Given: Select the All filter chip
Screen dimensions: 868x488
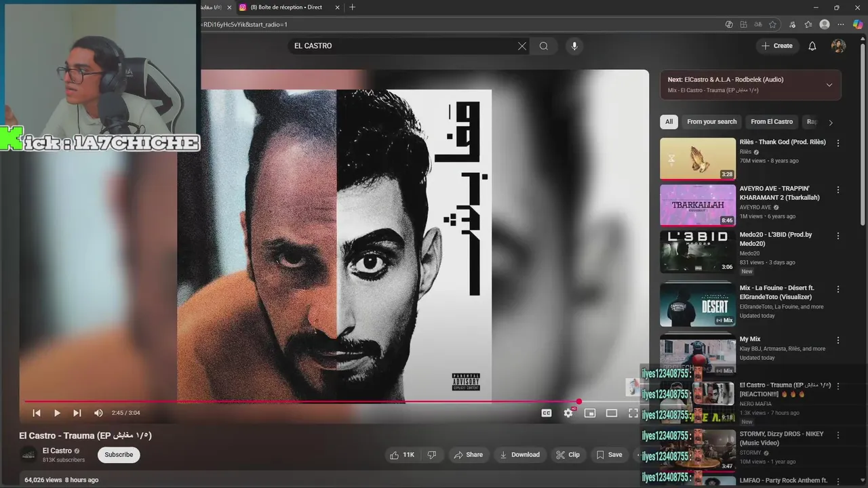Looking at the screenshot, I should pyautogui.click(x=669, y=122).
